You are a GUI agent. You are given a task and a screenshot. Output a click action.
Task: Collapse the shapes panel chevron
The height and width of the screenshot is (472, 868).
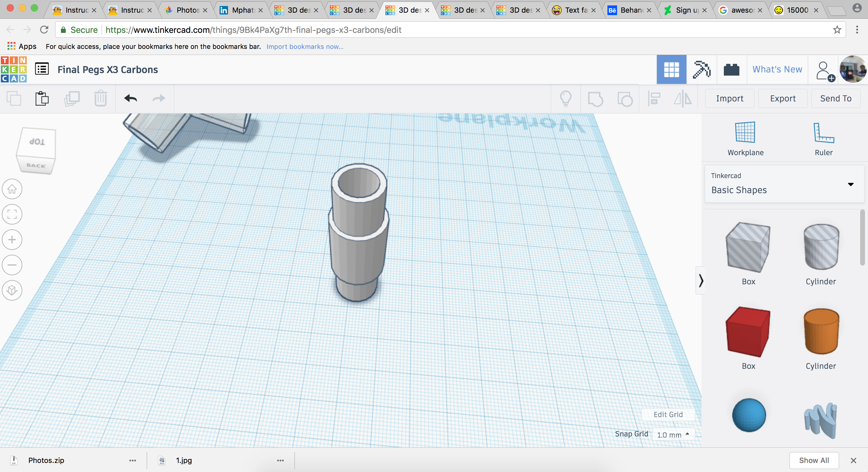point(701,280)
